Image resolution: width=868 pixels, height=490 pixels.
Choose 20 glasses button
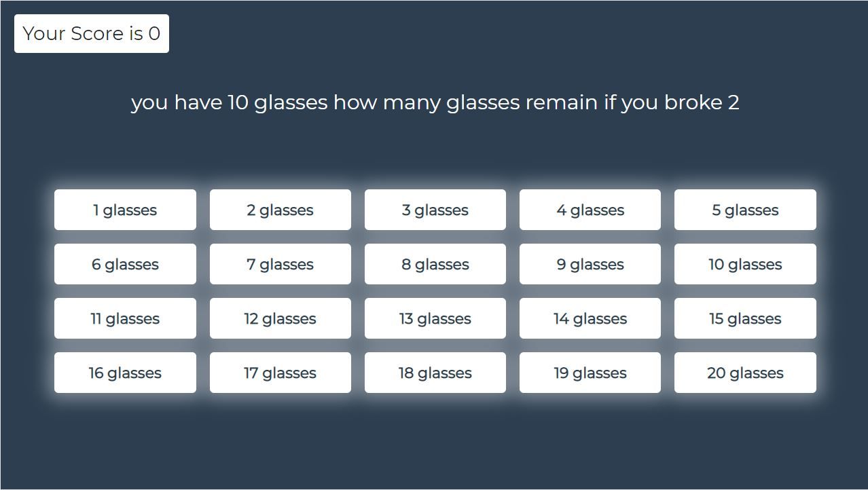click(x=745, y=373)
